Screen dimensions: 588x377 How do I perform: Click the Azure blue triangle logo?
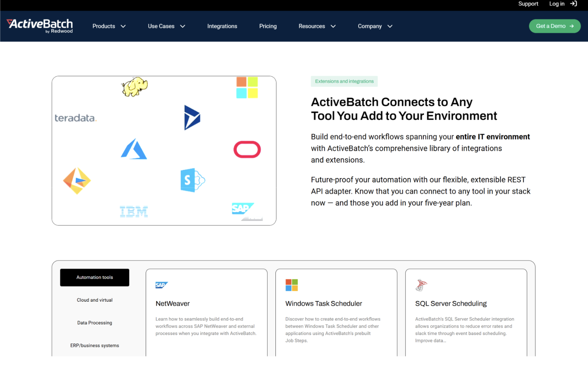pyautogui.click(x=134, y=149)
